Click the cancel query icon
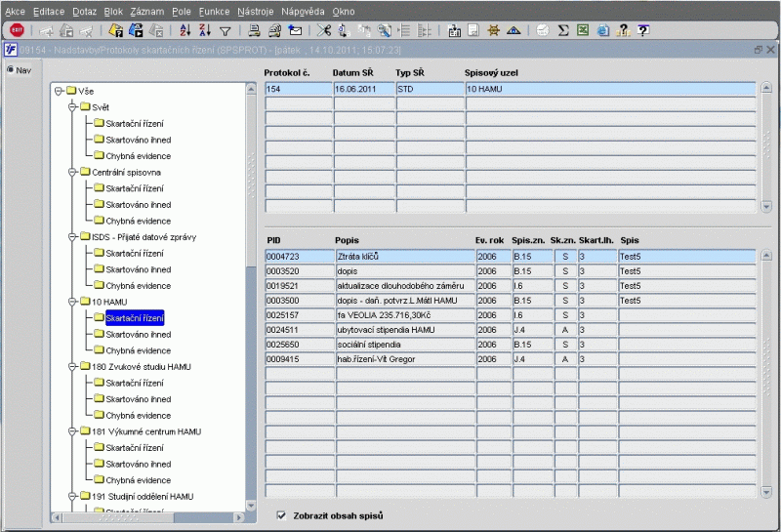The image size is (781, 532). point(156,31)
